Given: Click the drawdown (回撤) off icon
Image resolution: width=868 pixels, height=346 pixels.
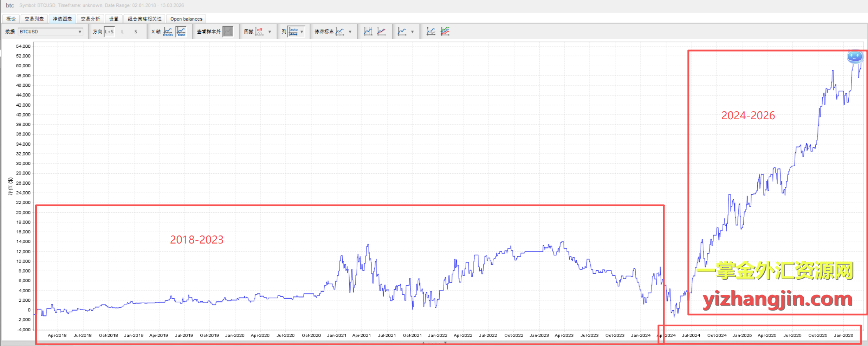Looking at the screenshot, I should [x=259, y=32].
